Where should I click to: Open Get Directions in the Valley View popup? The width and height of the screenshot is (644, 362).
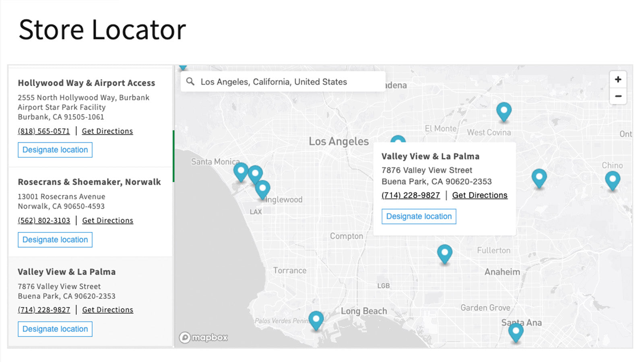(480, 195)
